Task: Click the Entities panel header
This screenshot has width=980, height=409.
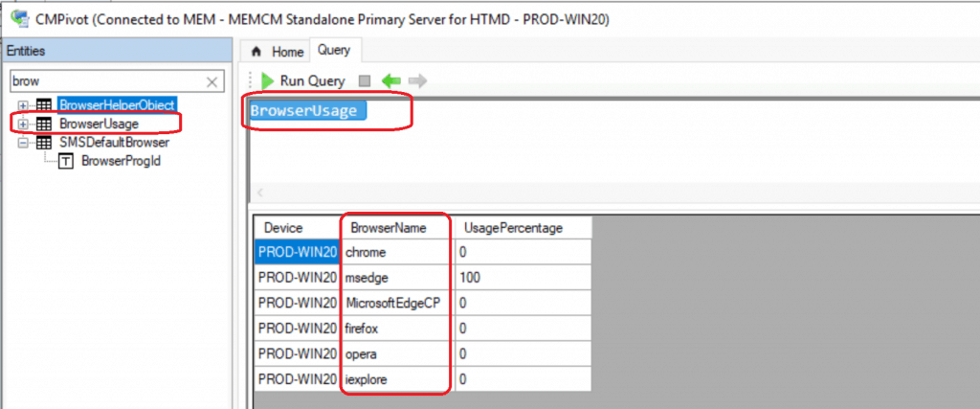Action: pyautogui.click(x=116, y=52)
